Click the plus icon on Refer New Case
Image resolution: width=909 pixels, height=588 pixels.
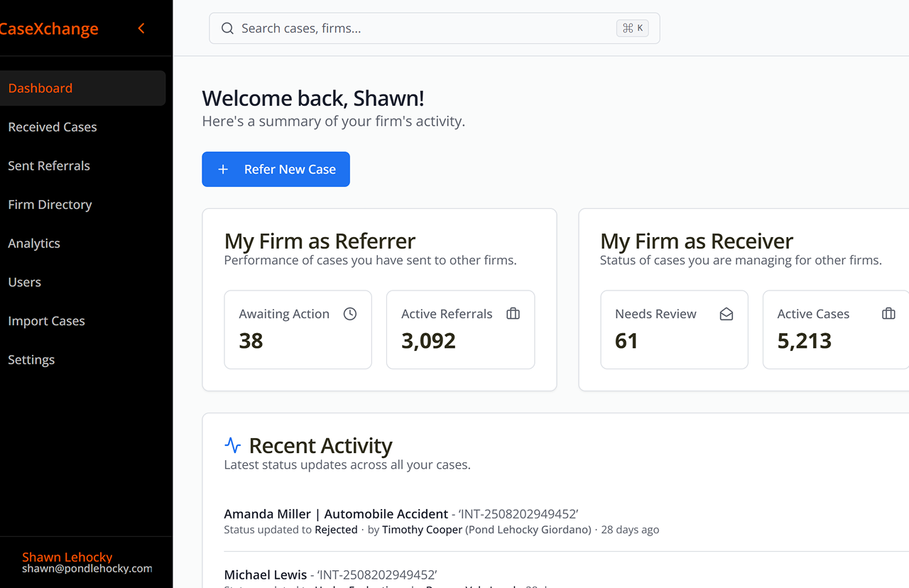[x=223, y=170]
